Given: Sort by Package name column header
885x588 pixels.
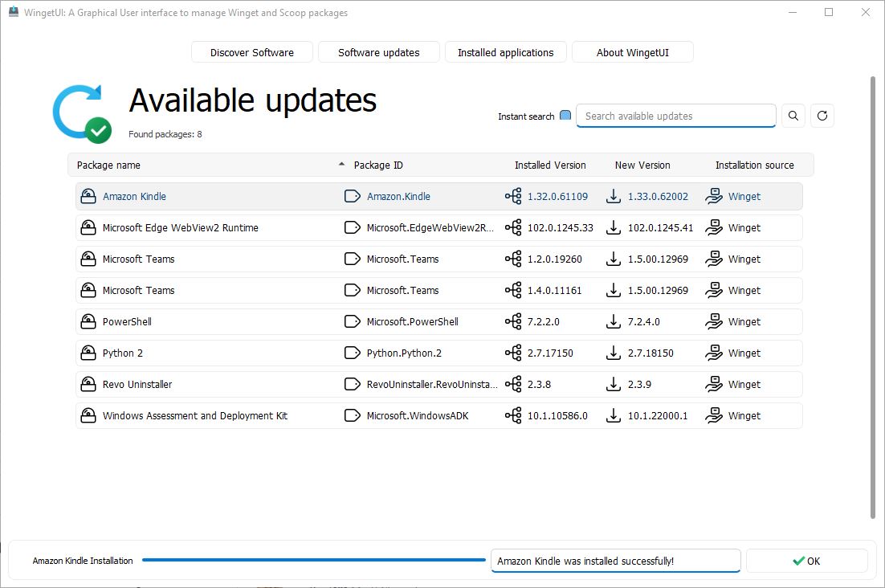Looking at the screenshot, I should click(108, 165).
